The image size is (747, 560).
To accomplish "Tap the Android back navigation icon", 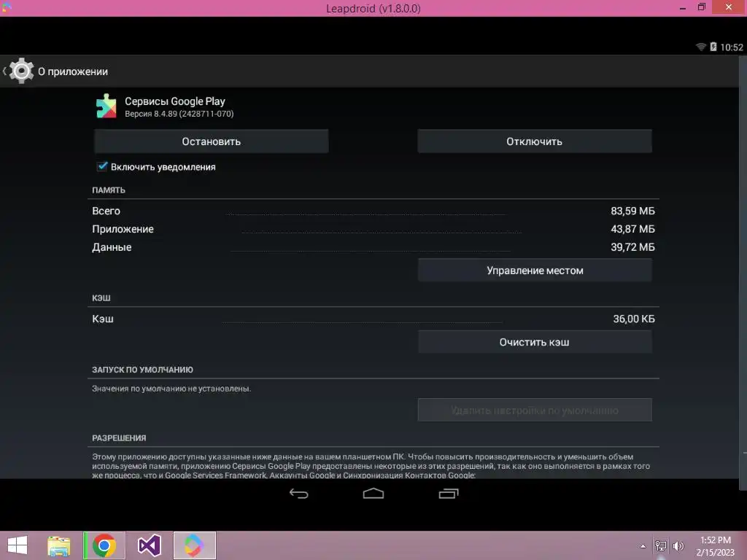I will [298, 494].
